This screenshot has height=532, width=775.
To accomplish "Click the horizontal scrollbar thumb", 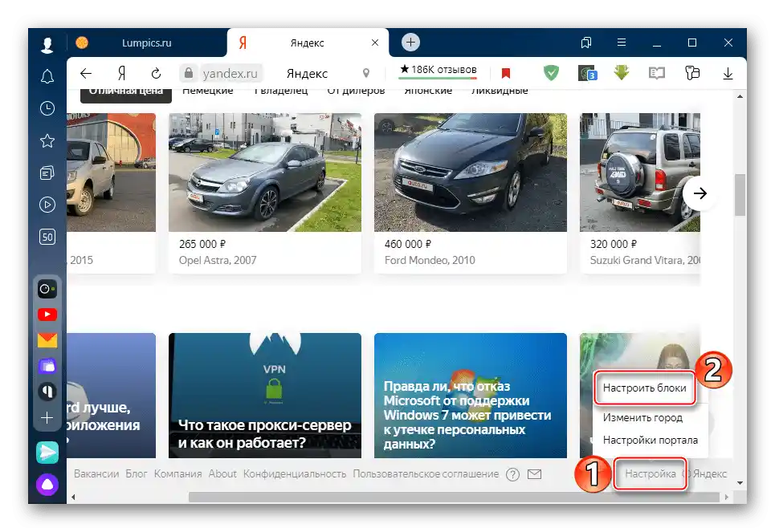I will pos(454,497).
